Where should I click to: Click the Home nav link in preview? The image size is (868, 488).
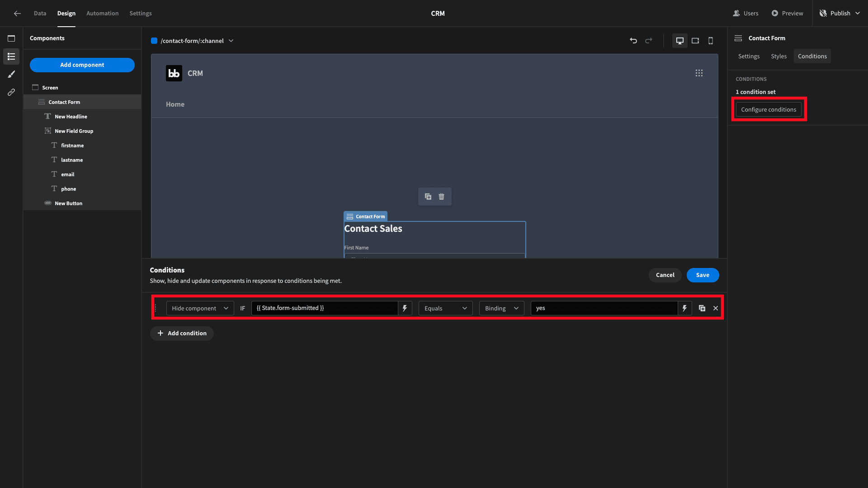[175, 104]
